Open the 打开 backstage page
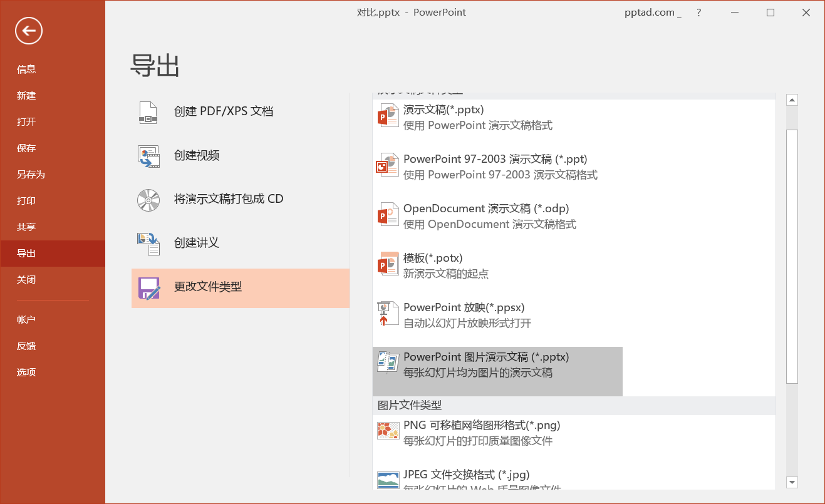Viewport: 825px width, 504px height. (x=53, y=122)
